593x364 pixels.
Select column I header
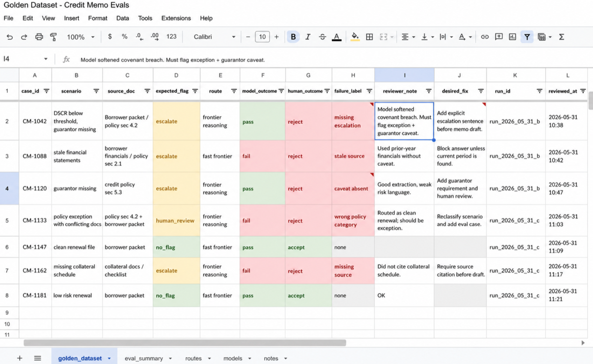pyautogui.click(x=404, y=75)
